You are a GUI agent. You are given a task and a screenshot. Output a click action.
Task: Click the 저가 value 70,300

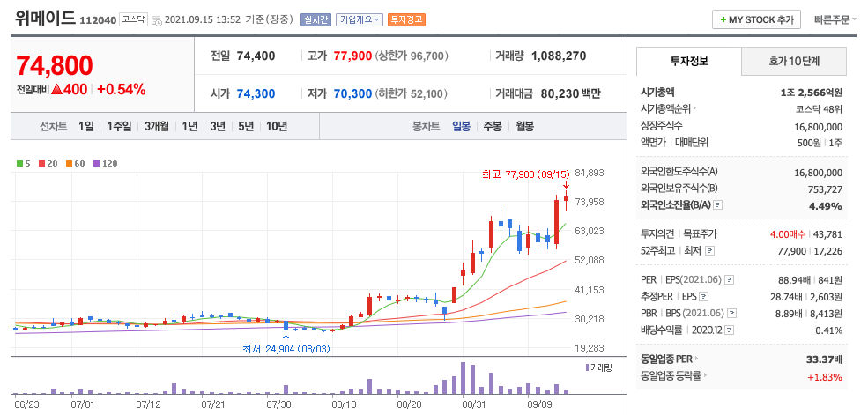click(352, 93)
